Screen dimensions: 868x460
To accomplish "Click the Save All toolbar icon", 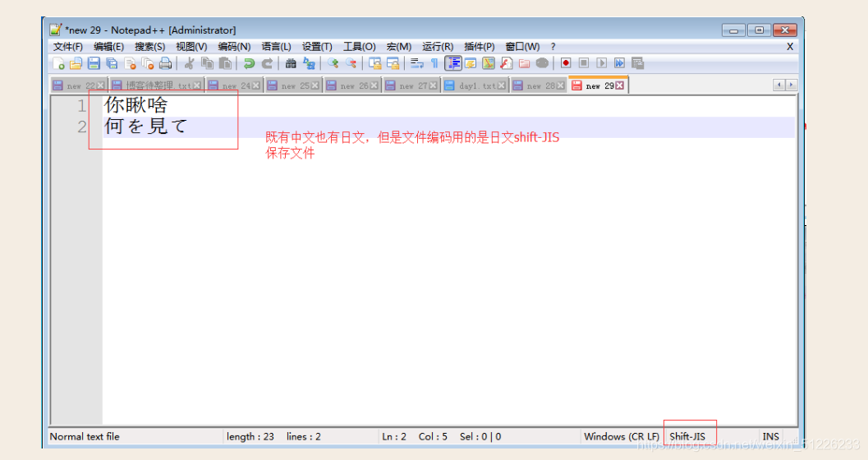I will (x=112, y=63).
